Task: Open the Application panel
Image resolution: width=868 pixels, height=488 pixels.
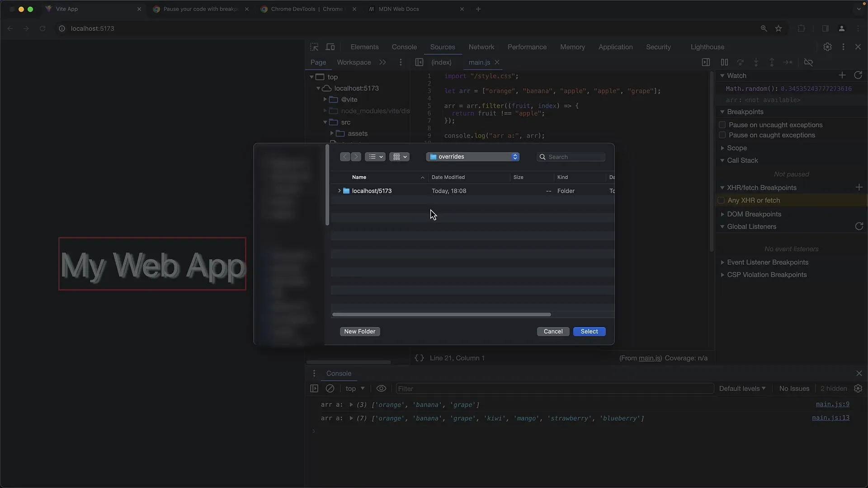Action: point(615,47)
